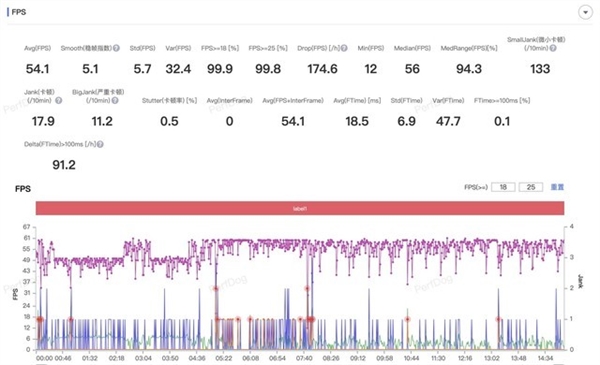This screenshot has height=365, width=600.
Task: Click the 07:40 timestamp on time axis
Action: coord(304,358)
